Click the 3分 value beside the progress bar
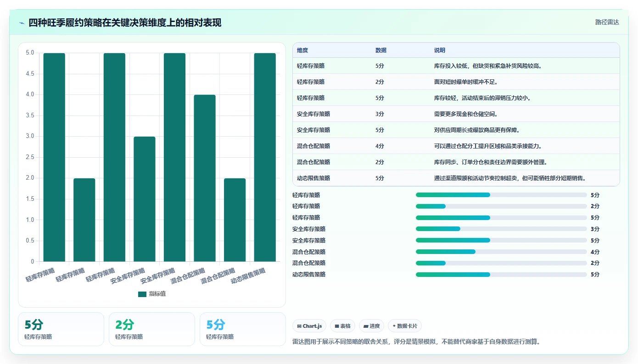Screen dimensions: 638x364 [x=595, y=229]
